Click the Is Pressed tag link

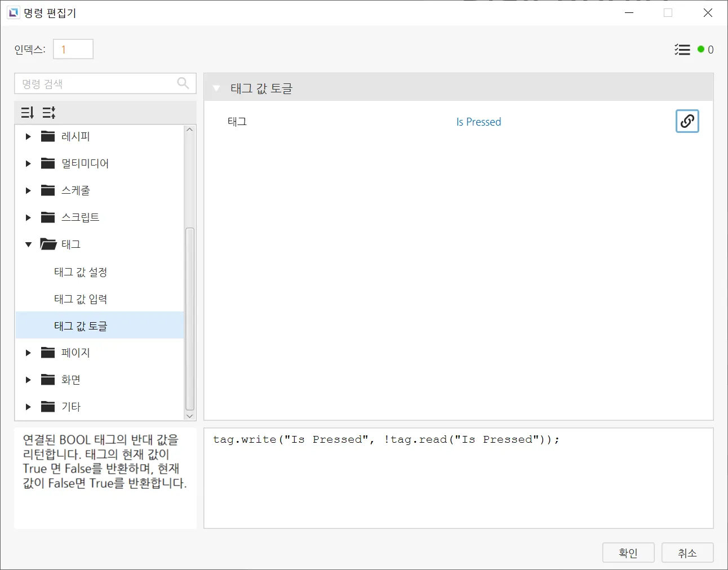click(x=478, y=122)
